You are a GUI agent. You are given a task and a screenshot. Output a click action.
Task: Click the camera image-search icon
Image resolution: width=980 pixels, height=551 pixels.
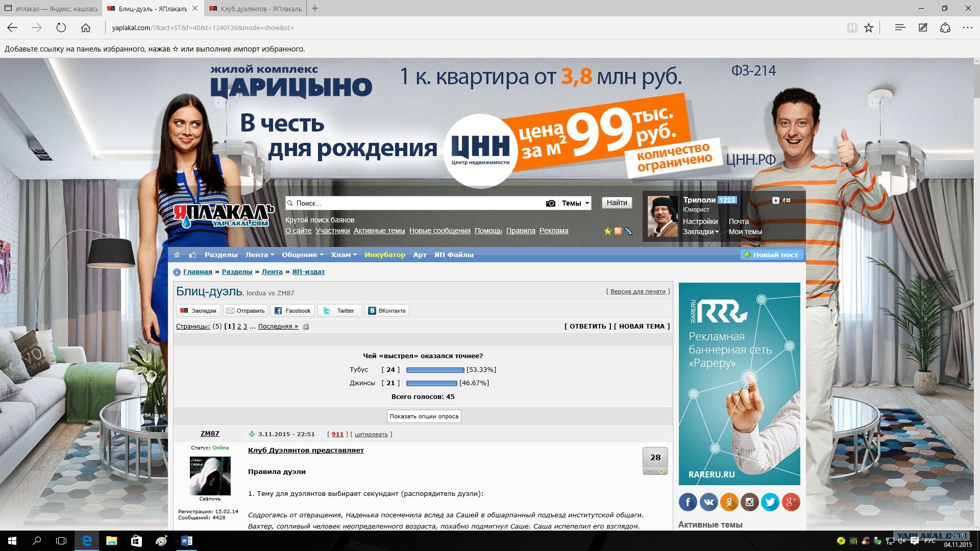(550, 203)
